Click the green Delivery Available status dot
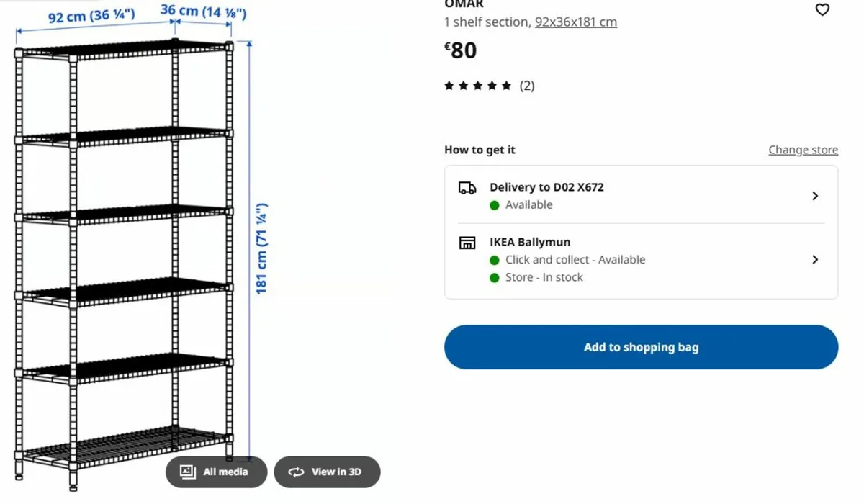This screenshot has width=864, height=504. point(495,205)
